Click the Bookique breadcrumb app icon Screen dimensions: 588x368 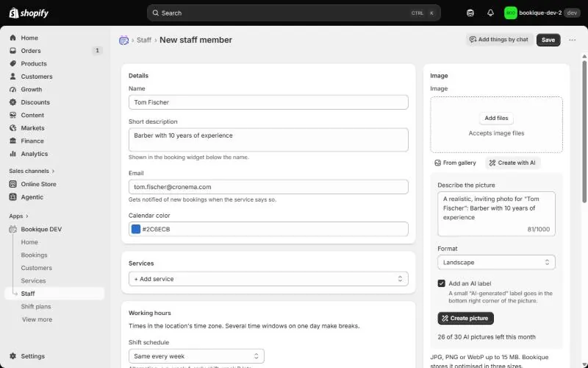click(x=123, y=40)
